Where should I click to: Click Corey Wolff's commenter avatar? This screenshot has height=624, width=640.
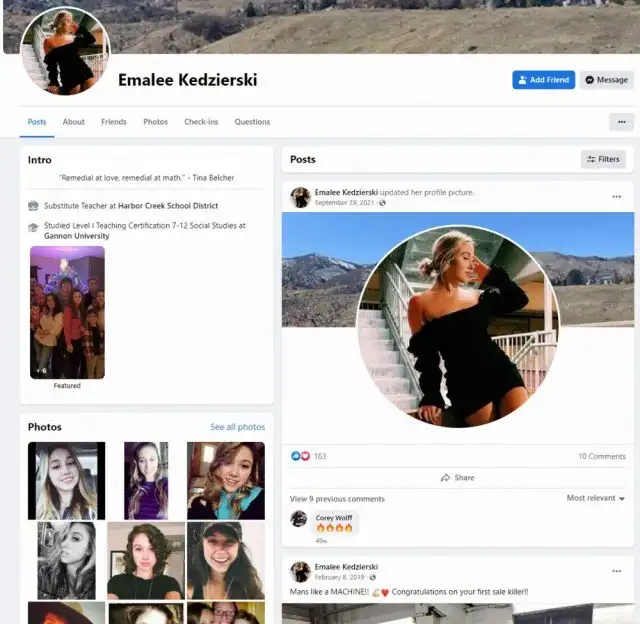coord(298,518)
